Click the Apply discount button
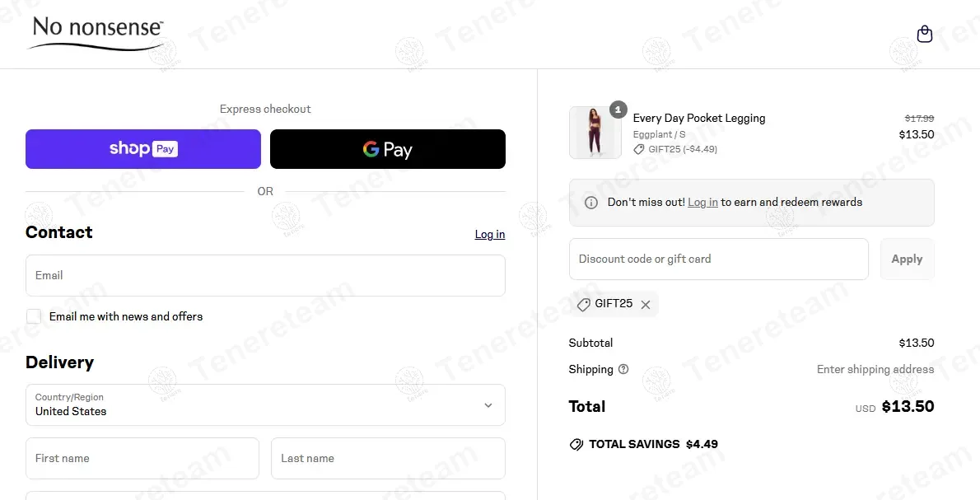This screenshot has height=500, width=980. [x=907, y=259]
